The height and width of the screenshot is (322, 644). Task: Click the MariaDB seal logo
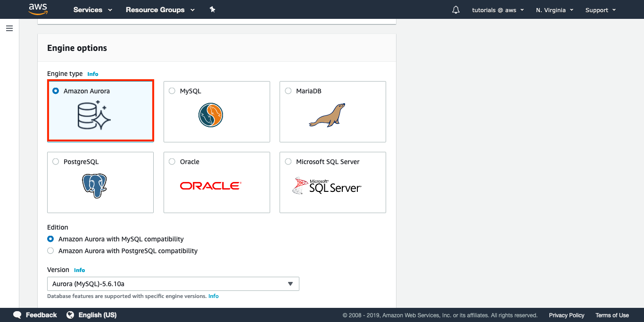327,115
